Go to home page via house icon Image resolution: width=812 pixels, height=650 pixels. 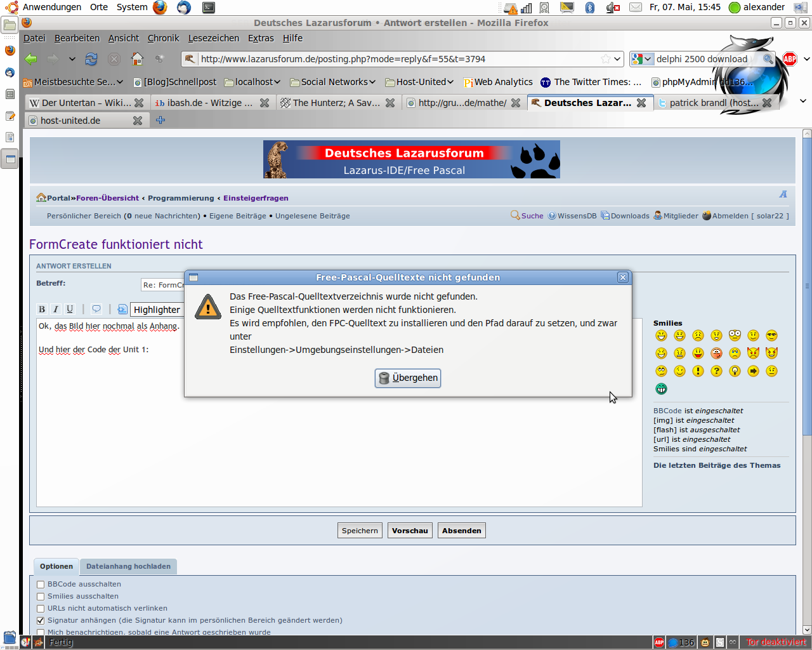coord(137,59)
